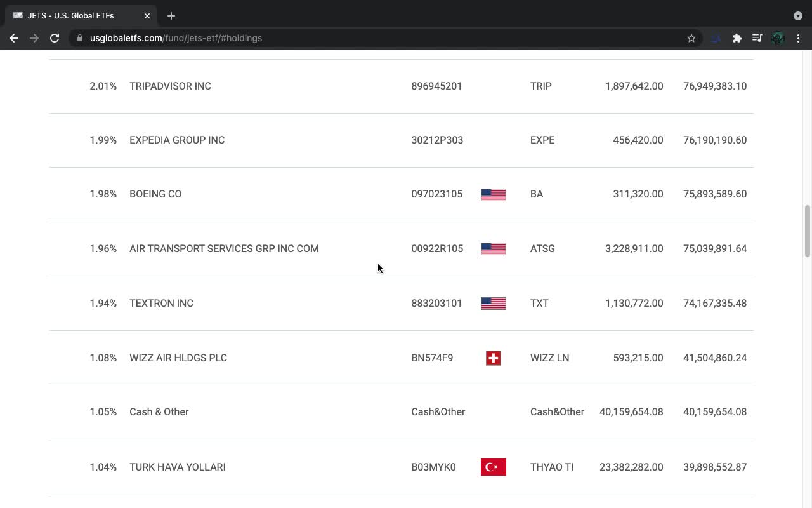The image size is (812, 508).
Task: Click share count 311,320.00
Action: click(638, 194)
